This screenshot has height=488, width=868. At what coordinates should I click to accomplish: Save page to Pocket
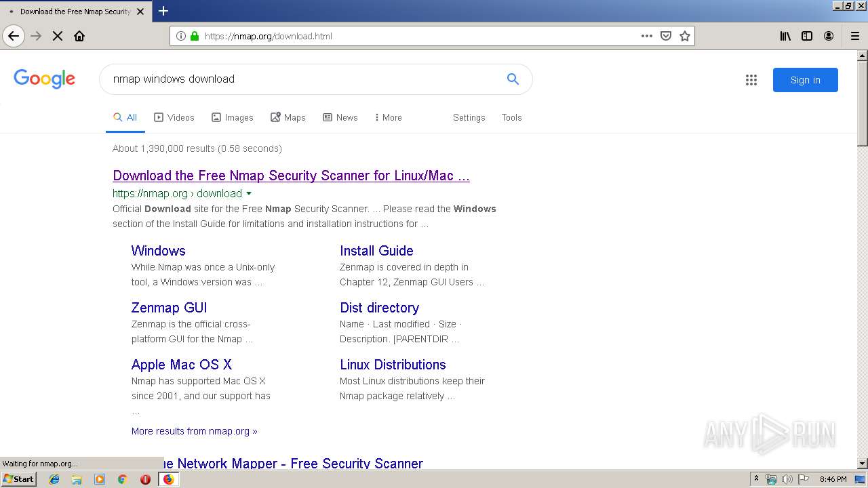coord(666,36)
